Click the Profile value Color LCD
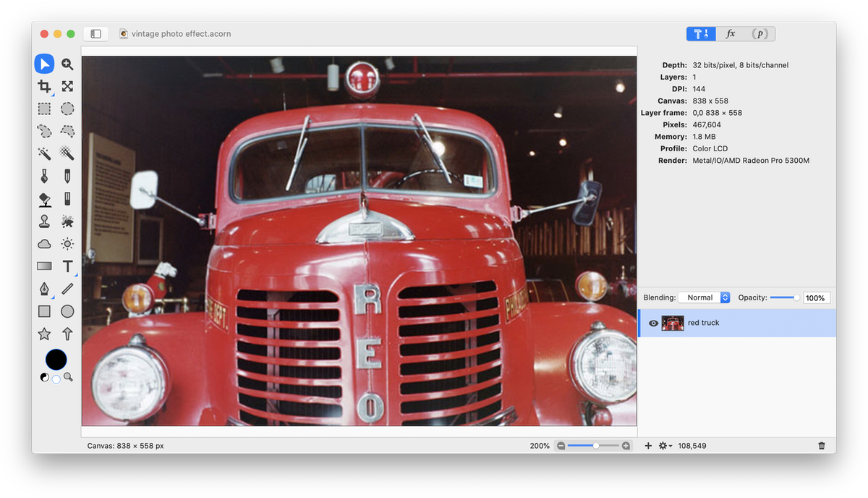Image resolution: width=868 pixels, height=498 pixels. 710,148
